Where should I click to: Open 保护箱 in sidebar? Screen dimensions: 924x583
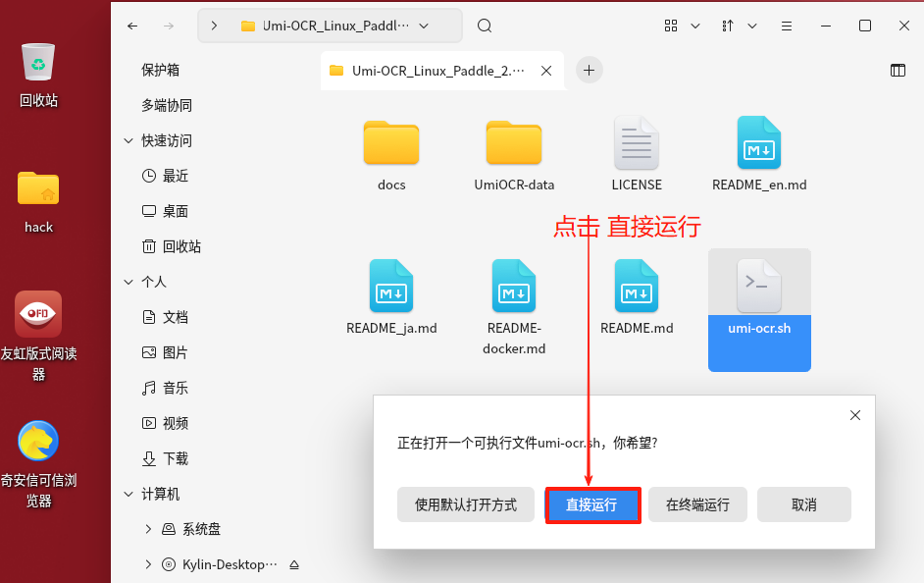pyautogui.click(x=160, y=70)
